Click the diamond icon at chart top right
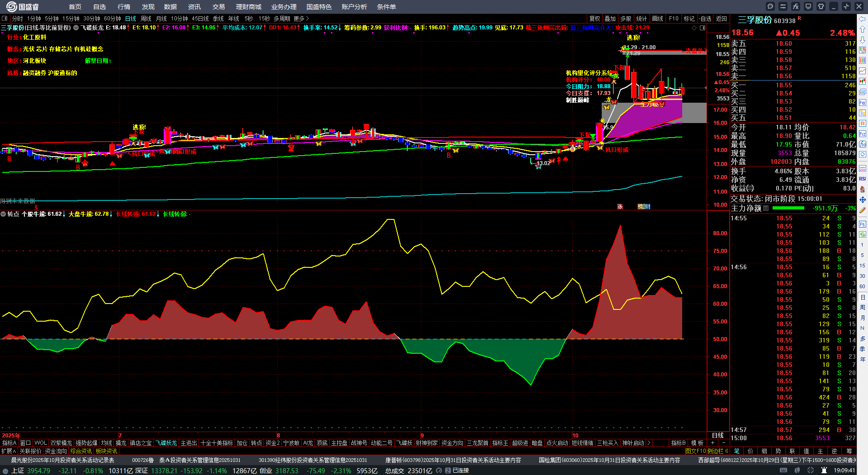The width and height of the screenshot is (868, 475). click(x=694, y=28)
